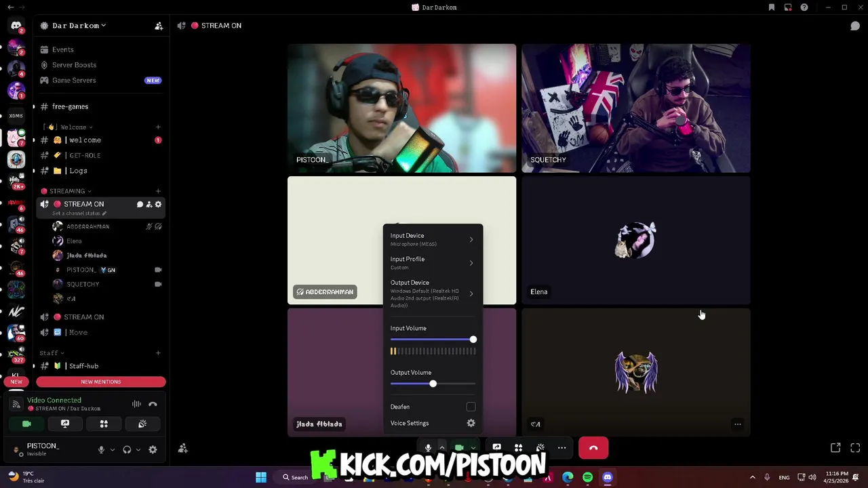Open Microsoft Edge from the taskbar
The width and height of the screenshot is (868, 488).
(x=568, y=477)
